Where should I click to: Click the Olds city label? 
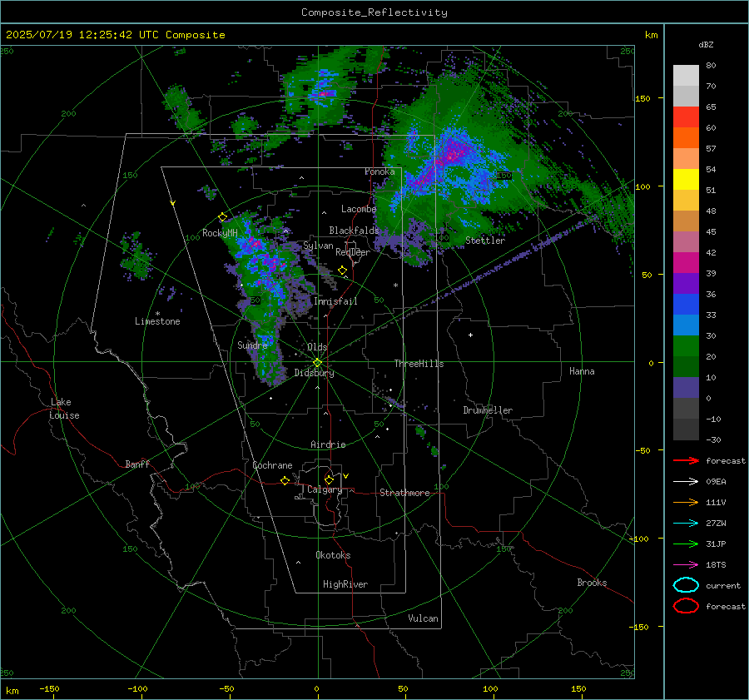pyautogui.click(x=317, y=347)
